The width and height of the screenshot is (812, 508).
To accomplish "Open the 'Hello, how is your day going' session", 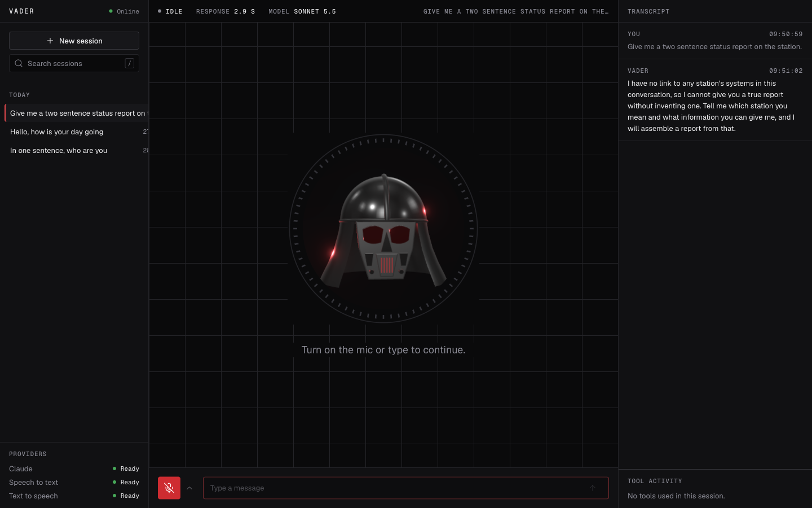I will pyautogui.click(x=77, y=132).
